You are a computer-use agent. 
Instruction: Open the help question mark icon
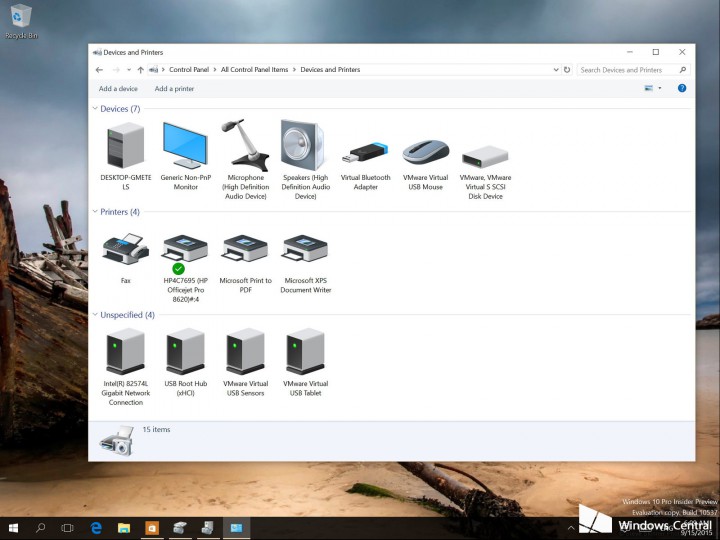682,88
